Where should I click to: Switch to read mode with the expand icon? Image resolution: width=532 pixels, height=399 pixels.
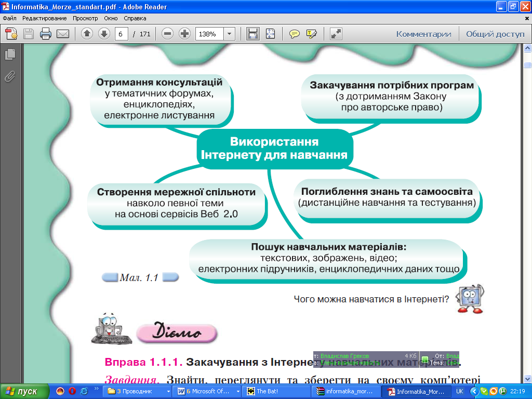[x=336, y=34]
